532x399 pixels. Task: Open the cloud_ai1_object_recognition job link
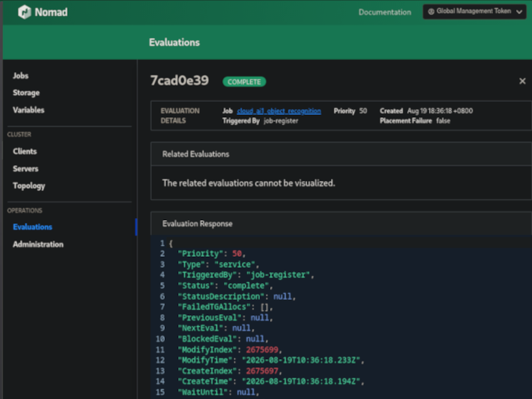279,111
